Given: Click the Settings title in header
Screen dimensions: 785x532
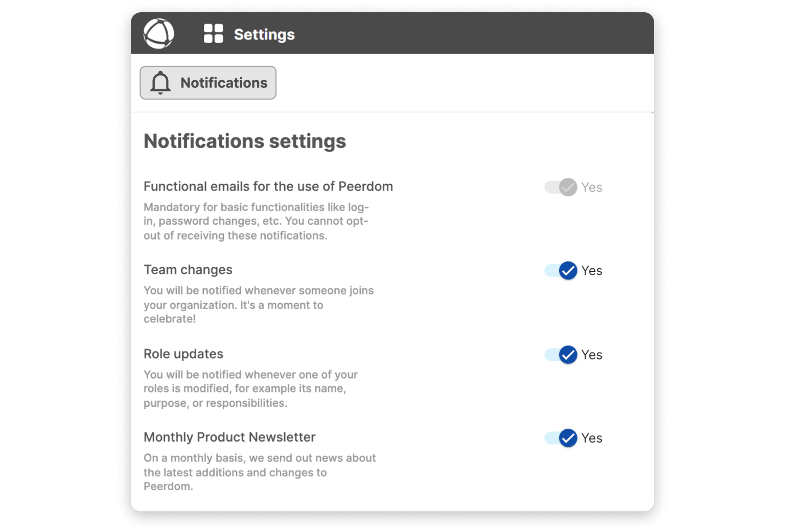Looking at the screenshot, I should pyautogui.click(x=264, y=34).
